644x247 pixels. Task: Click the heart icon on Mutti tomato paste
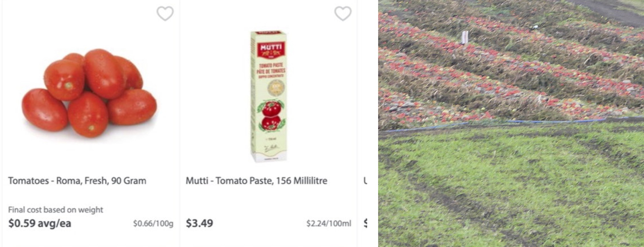(x=343, y=14)
